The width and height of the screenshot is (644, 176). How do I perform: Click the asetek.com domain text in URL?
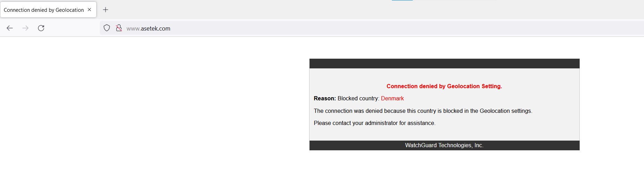point(155,28)
